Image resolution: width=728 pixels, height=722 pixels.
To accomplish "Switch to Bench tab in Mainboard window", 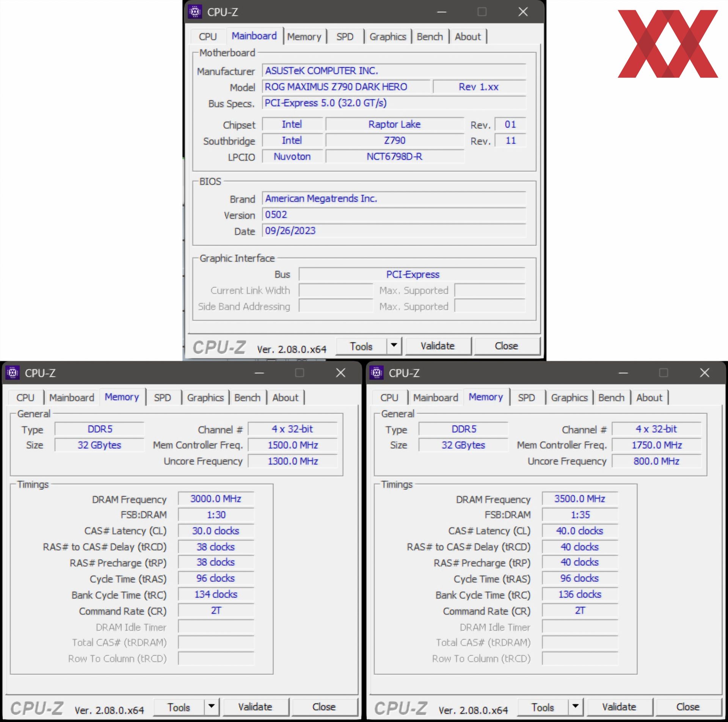I will (430, 37).
